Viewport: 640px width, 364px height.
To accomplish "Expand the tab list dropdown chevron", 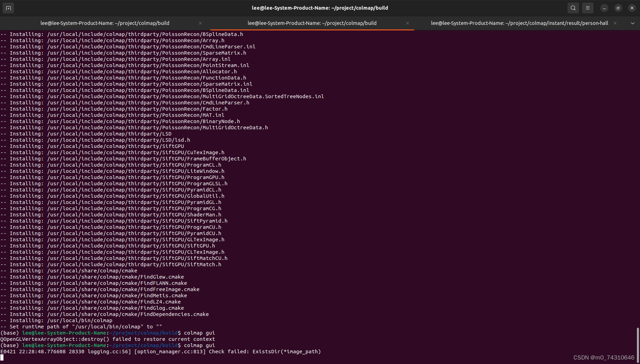I will tap(633, 23).
